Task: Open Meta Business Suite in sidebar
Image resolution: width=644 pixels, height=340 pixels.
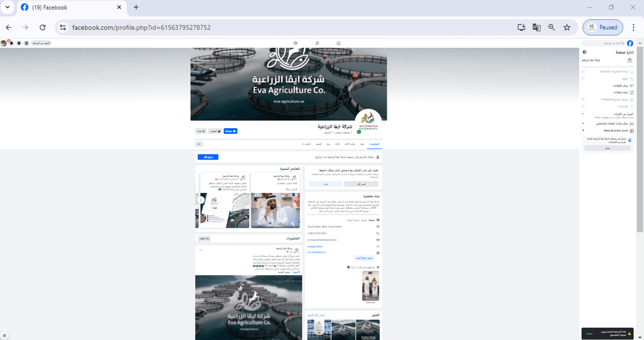Action: tap(618, 131)
